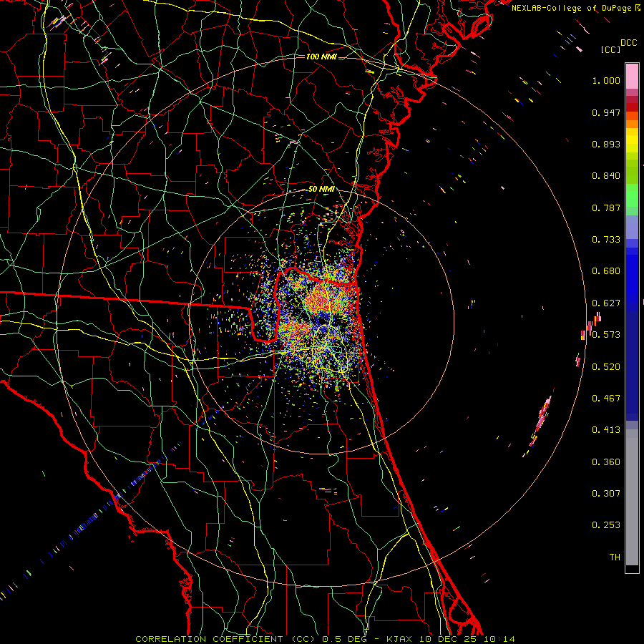The image size is (644, 644).
Task: Select the 0.307 scale value
Action: 606,494
